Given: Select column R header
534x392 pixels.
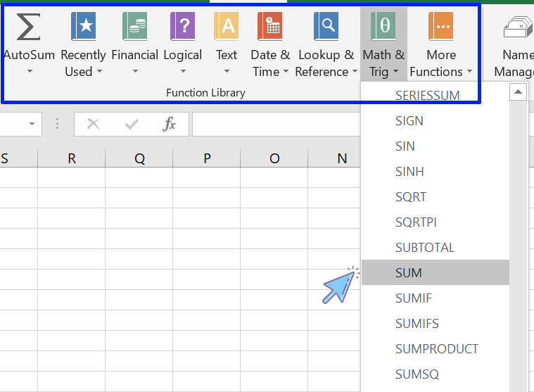Looking at the screenshot, I should click(72, 158).
